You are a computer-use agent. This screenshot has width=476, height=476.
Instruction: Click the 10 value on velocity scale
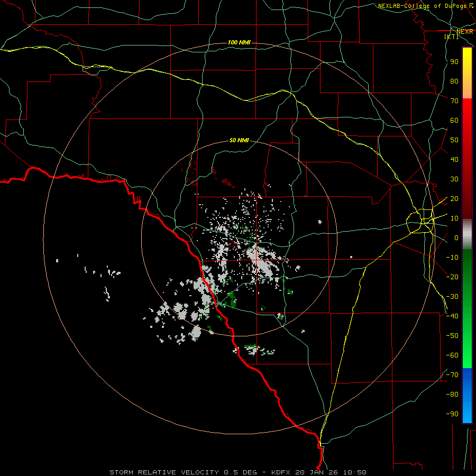[454, 218]
